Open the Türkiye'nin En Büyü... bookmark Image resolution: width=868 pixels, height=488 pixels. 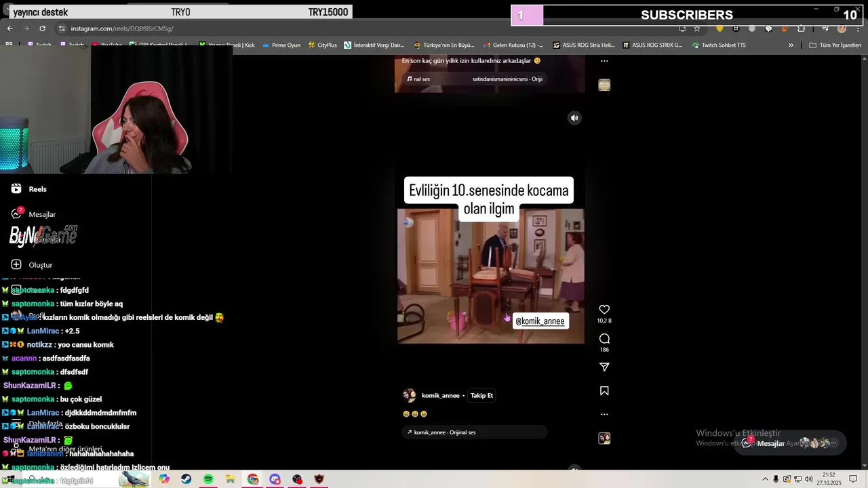click(x=443, y=45)
